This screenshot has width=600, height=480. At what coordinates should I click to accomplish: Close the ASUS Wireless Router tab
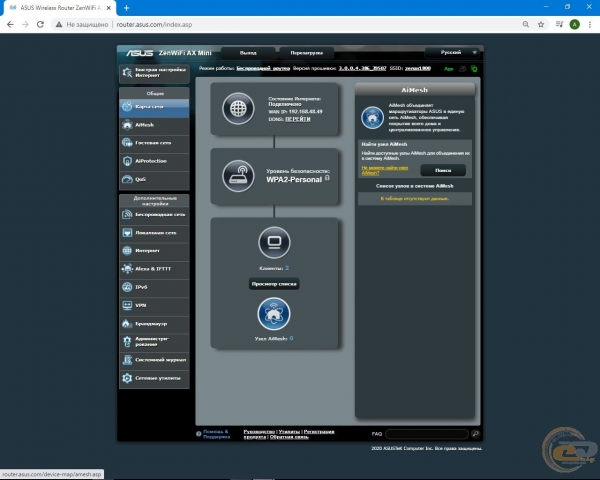tap(109, 8)
